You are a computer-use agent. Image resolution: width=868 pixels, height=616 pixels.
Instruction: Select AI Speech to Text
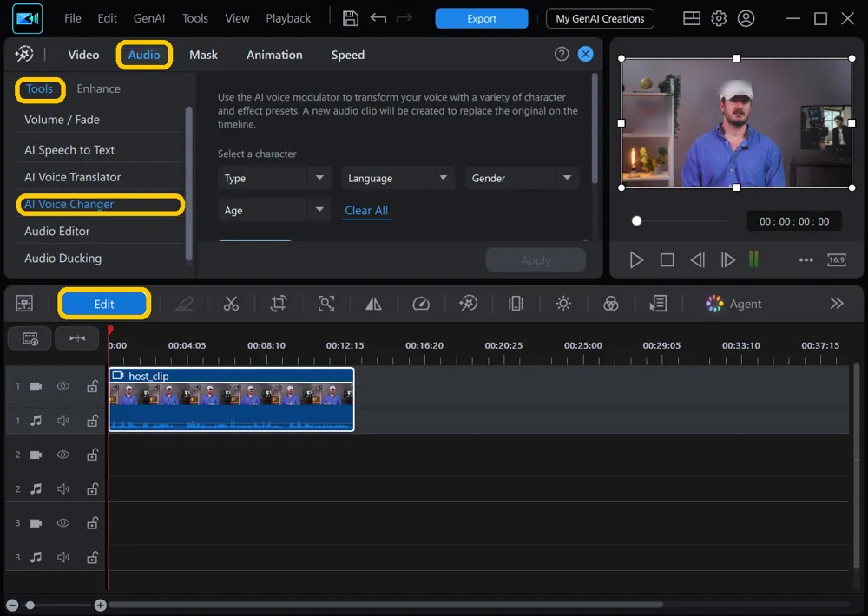pos(69,150)
